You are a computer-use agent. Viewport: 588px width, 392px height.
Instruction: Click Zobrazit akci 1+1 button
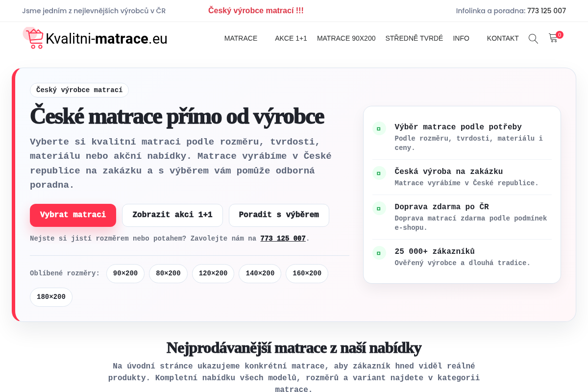172,215
